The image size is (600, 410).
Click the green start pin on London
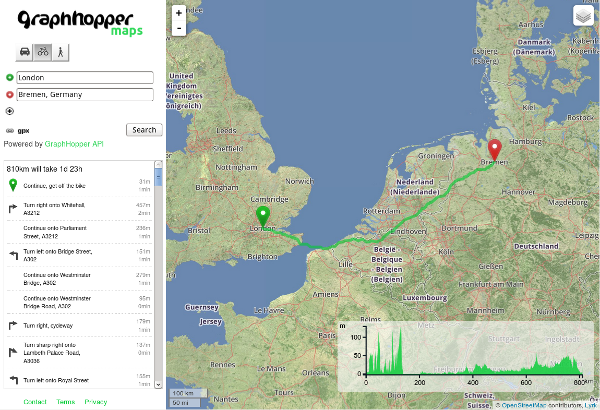coord(263,217)
